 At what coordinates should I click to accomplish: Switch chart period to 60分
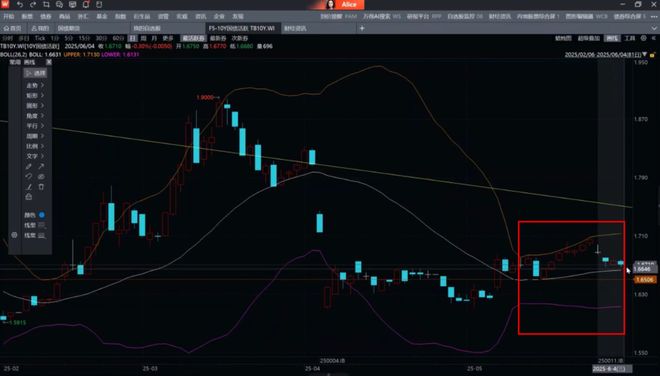tap(118, 38)
